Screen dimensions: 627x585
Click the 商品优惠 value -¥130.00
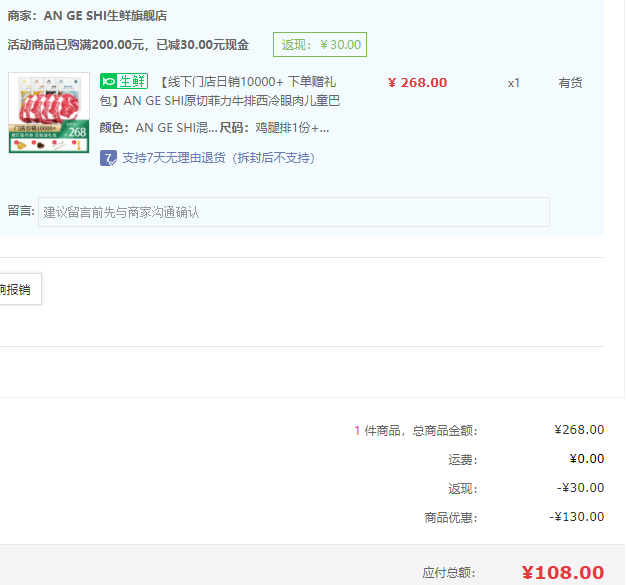pyautogui.click(x=577, y=517)
